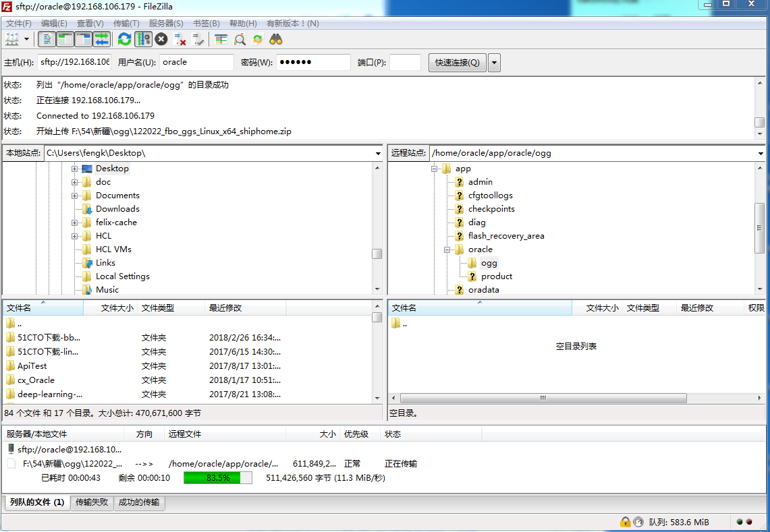Click the lock encryption icon in status bar

pos(625,522)
